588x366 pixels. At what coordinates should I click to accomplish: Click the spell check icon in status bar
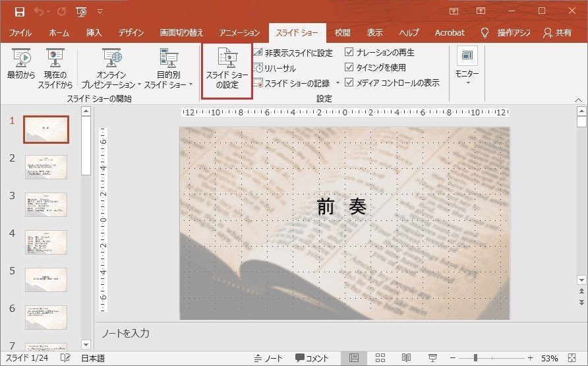point(65,358)
